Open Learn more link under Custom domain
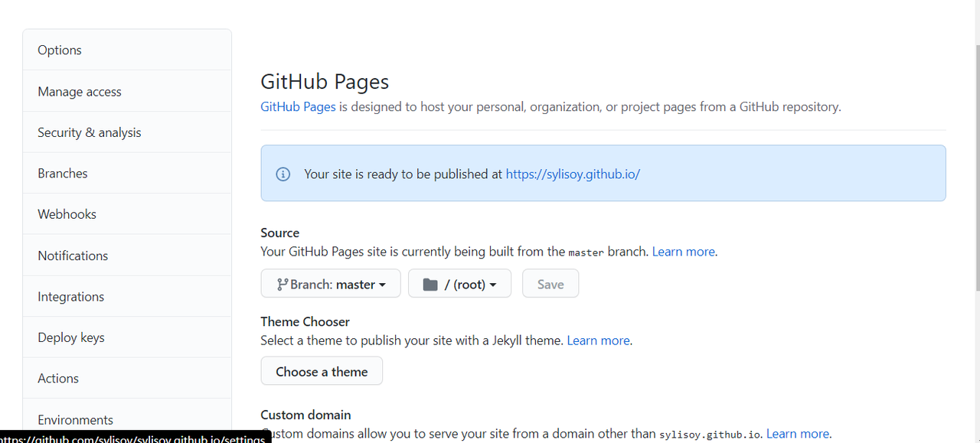The height and width of the screenshot is (443, 980). pos(798,433)
